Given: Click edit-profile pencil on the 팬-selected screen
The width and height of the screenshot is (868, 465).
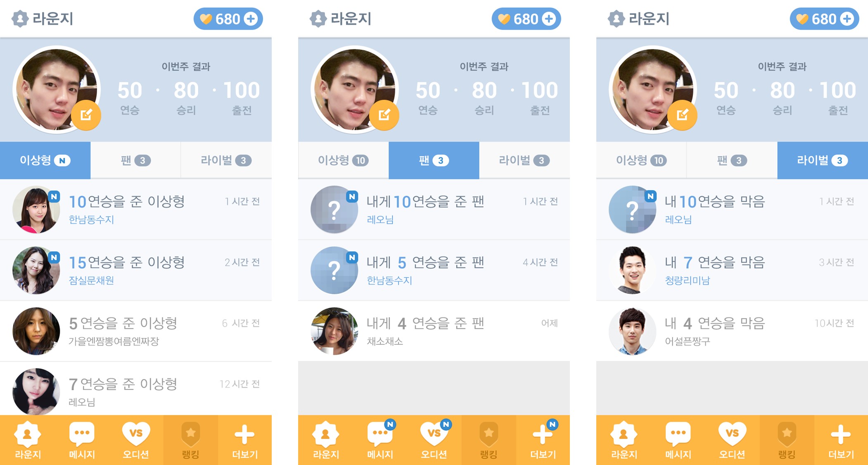Looking at the screenshot, I should pyautogui.click(x=384, y=115).
